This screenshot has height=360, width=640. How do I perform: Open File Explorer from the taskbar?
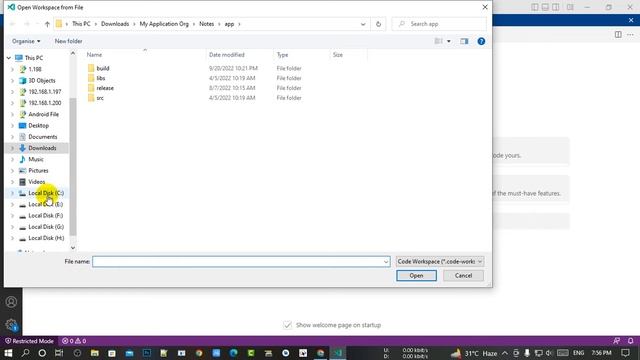tap(95, 353)
